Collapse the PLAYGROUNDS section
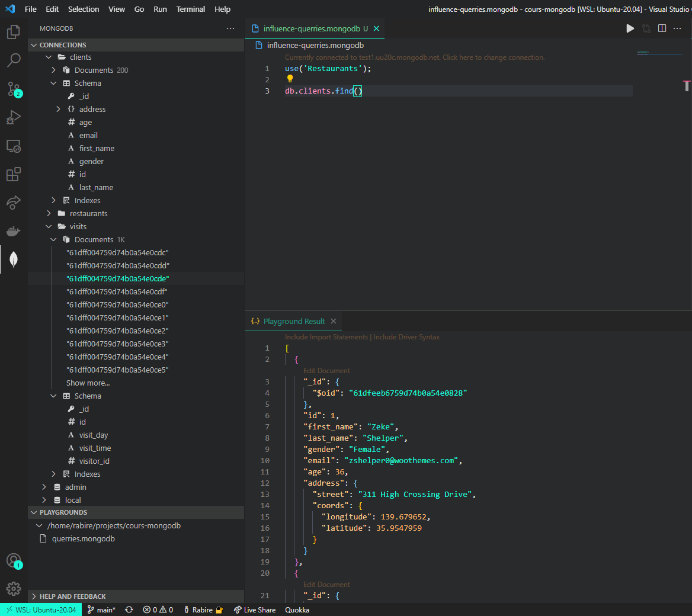 point(136,512)
